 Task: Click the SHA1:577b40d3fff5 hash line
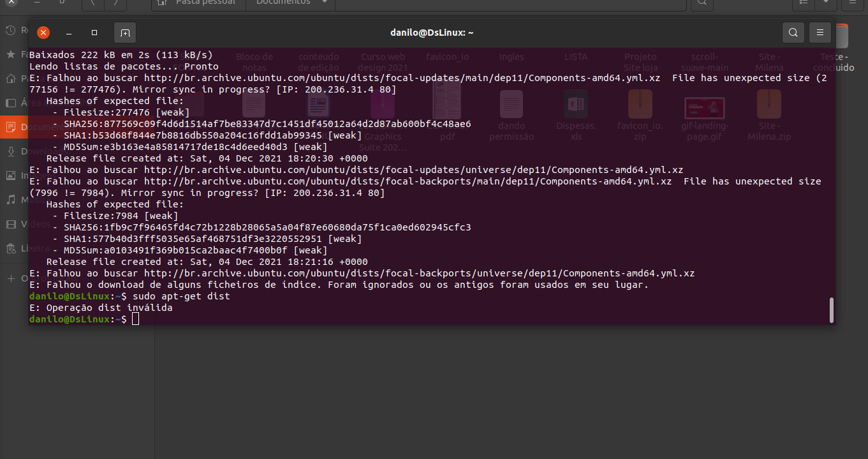pos(207,239)
